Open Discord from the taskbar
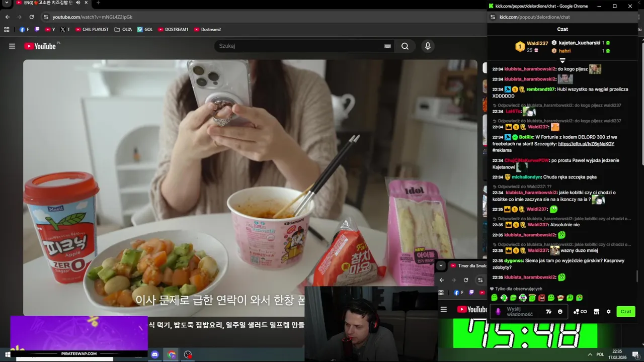The image size is (644, 362). pos(154,354)
